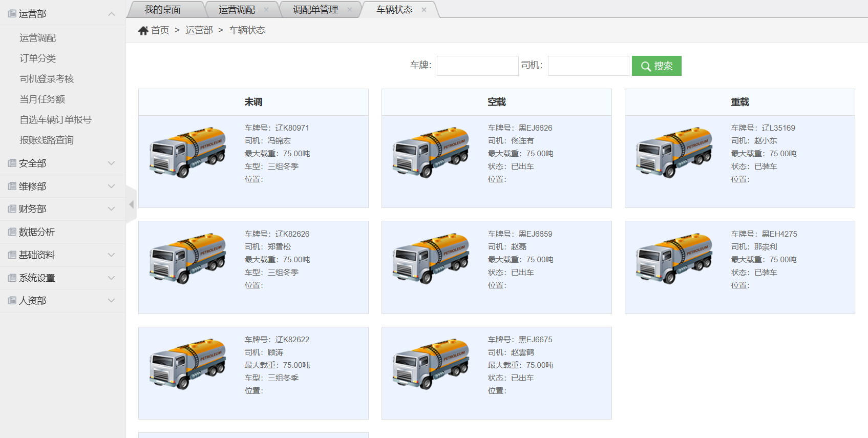Click the sidebar collapse arrow handle
The image size is (868, 438).
(132, 204)
